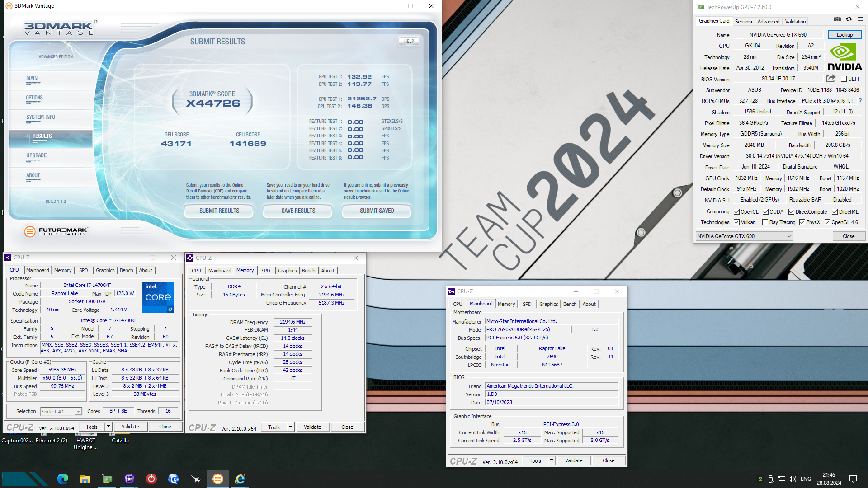Toggle the DirectCompute checkbox
Screen dimensions: 868x488
click(x=792, y=212)
